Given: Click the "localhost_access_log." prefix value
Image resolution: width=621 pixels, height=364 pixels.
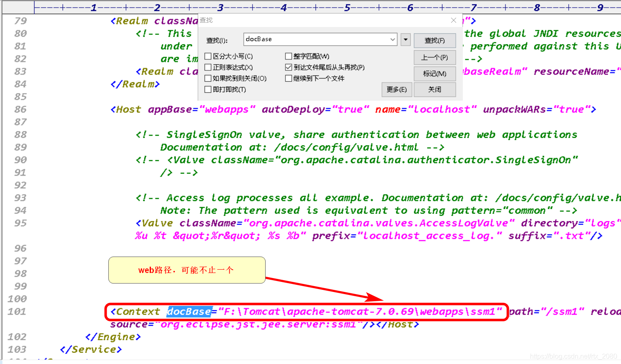Looking at the screenshot, I should (430, 236).
